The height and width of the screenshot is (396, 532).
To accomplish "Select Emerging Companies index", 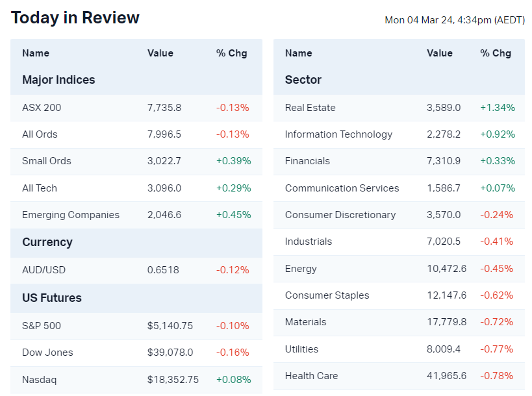I will pos(71,215).
